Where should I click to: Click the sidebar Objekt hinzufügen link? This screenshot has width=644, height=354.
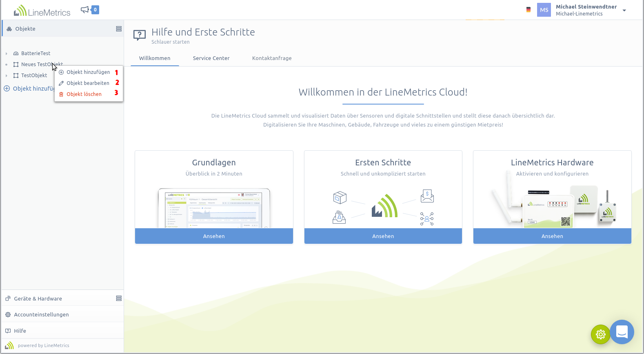(29, 89)
